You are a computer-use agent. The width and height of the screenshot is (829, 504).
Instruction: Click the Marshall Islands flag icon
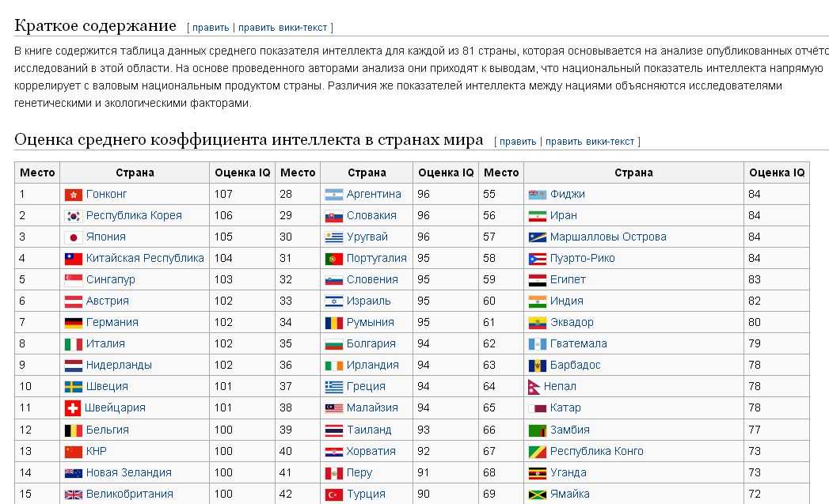[537, 237]
